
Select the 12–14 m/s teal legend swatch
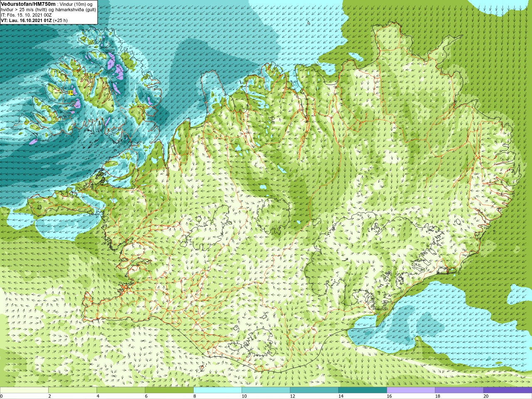point(314,390)
